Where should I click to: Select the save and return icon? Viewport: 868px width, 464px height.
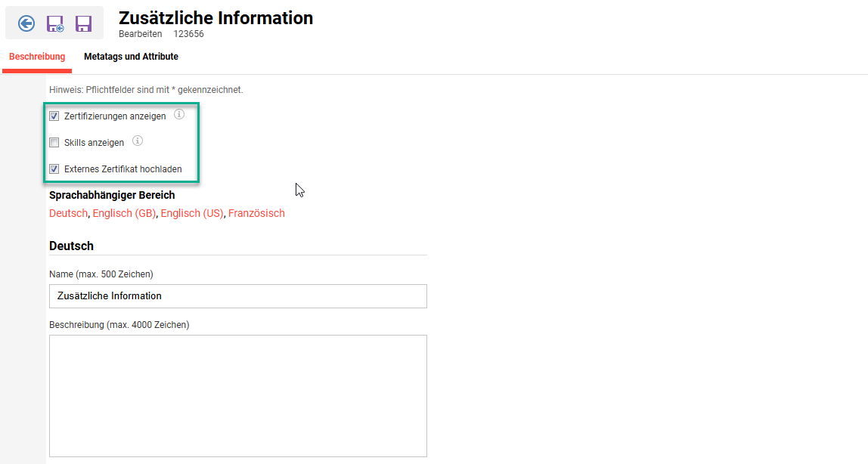54,23
